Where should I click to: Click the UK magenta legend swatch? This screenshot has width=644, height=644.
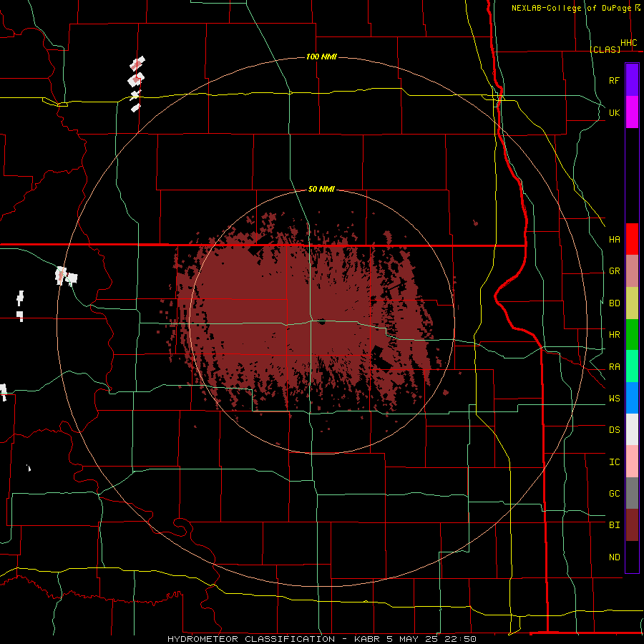[632, 112]
